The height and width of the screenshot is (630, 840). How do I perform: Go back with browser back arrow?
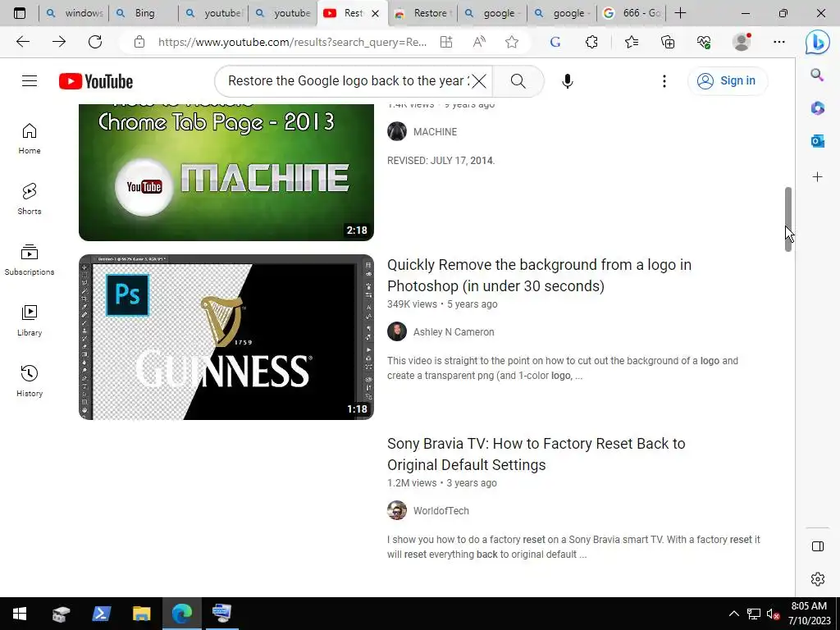[x=22, y=42]
